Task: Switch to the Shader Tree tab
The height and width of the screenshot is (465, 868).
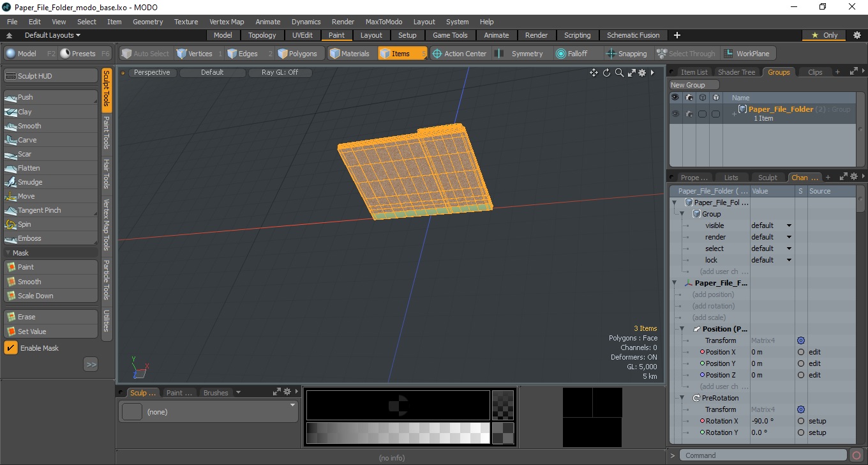Action: [x=736, y=72]
